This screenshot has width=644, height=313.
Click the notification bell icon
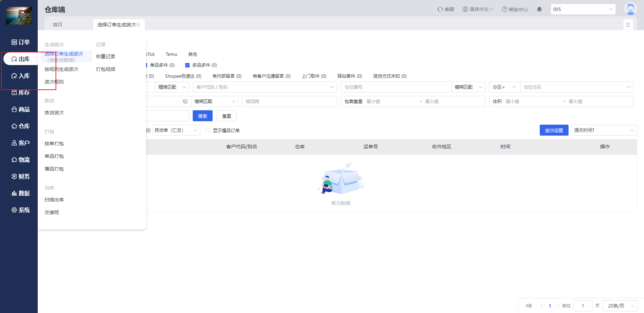[x=539, y=9]
